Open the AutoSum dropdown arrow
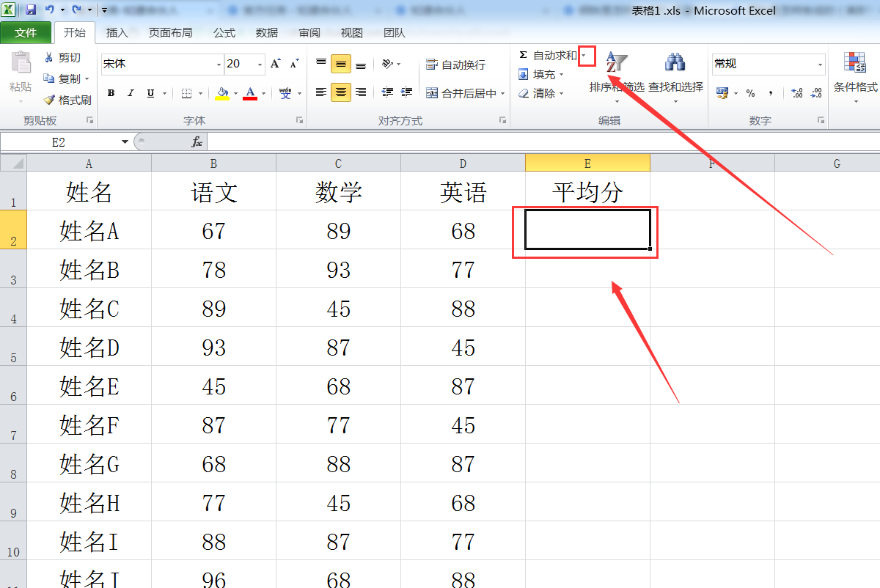This screenshot has height=588, width=880. pyautogui.click(x=583, y=54)
